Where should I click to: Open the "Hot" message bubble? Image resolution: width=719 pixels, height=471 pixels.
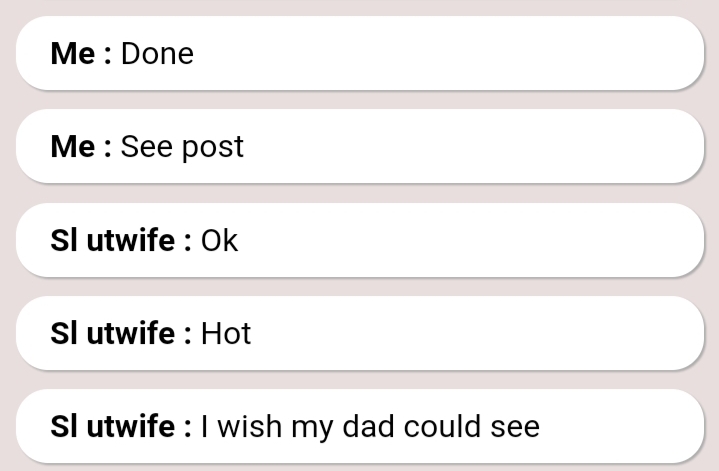click(x=360, y=333)
